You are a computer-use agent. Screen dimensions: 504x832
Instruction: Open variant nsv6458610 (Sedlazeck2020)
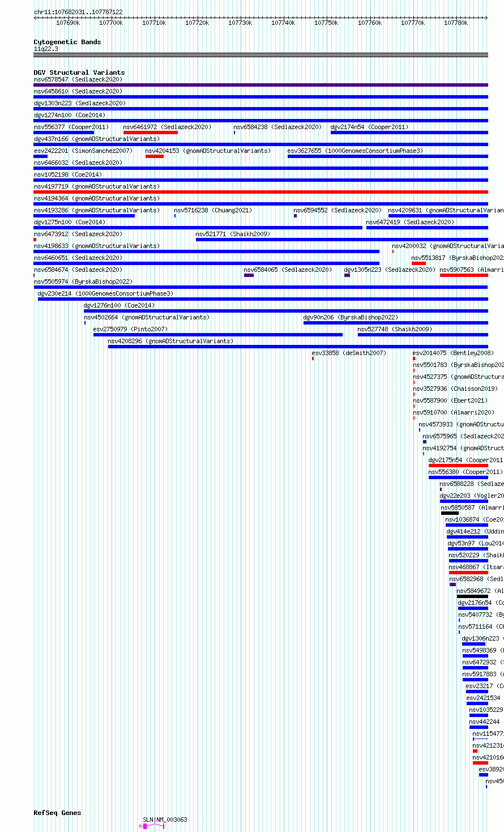tap(78, 91)
